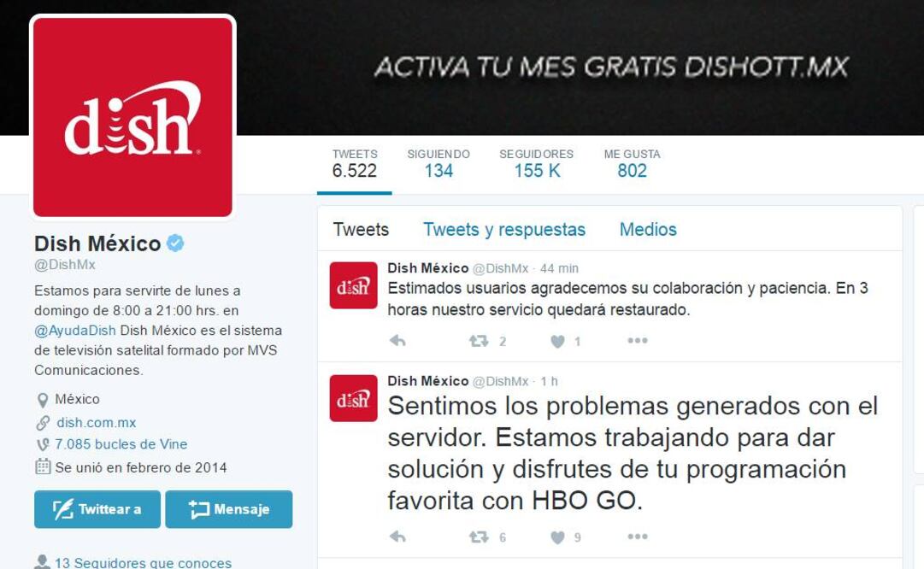This screenshot has height=569, width=924.
Task: Open the Dish profile picture
Action: tap(132, 117)
